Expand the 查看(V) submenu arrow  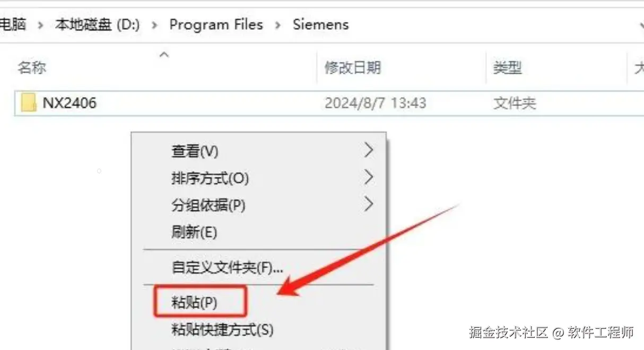(369, 151)
